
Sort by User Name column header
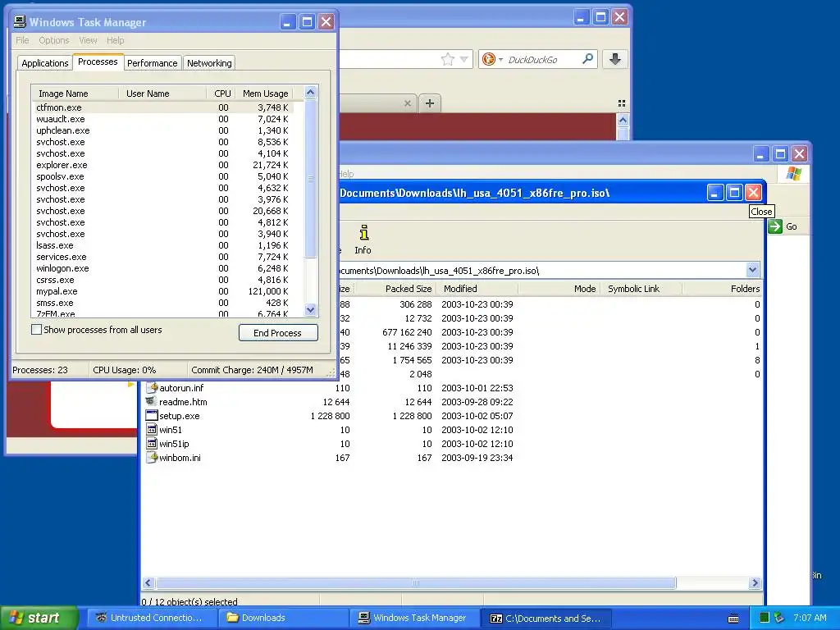[162, 94]
